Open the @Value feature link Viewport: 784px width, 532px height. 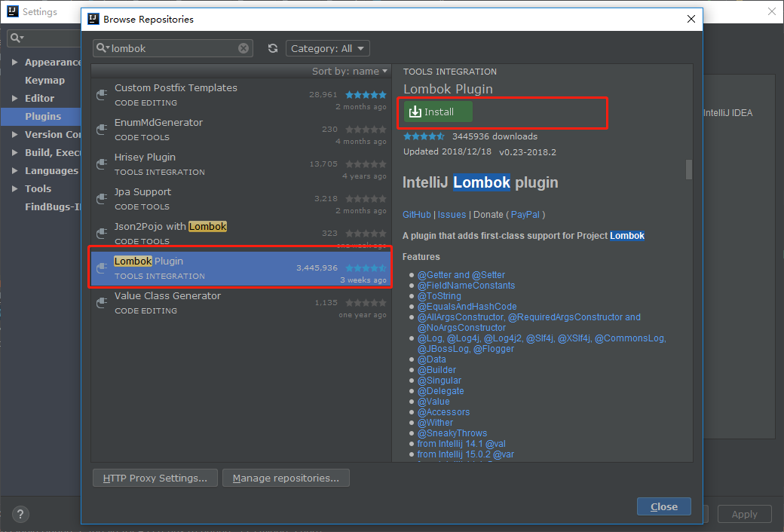click(433, 402)
